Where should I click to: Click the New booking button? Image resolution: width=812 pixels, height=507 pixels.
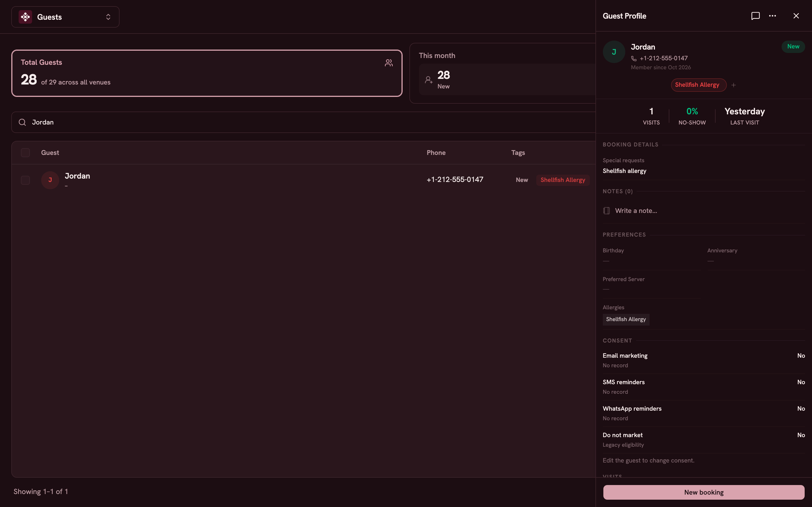point(704,492)
